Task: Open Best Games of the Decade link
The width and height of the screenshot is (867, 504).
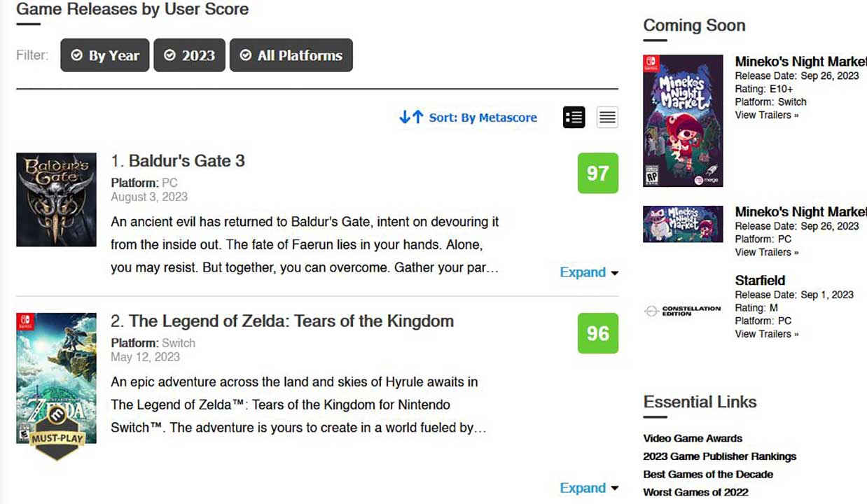Action: pos(708,474)
